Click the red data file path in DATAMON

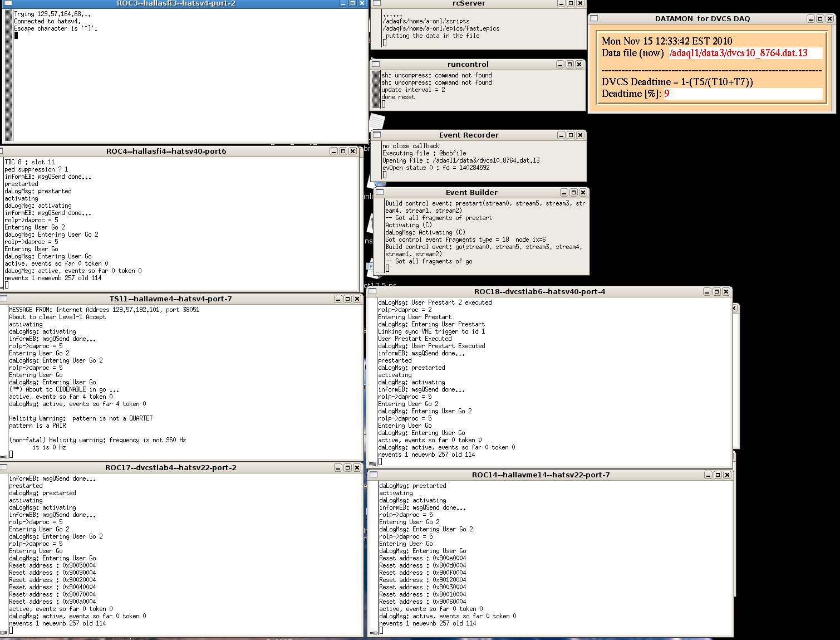pyautogui.click(x=738, y=53)
